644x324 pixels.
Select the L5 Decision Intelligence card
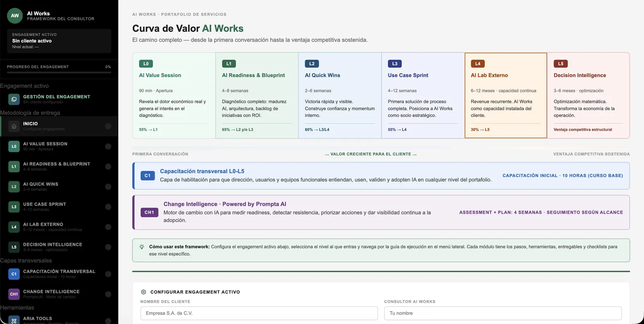(588, 95)
